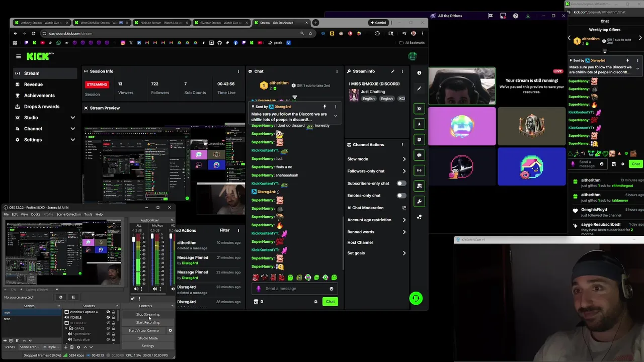Open emoji picker in dashboard chat input
Viewport: 644px width, 362px height.
(331, 289)
